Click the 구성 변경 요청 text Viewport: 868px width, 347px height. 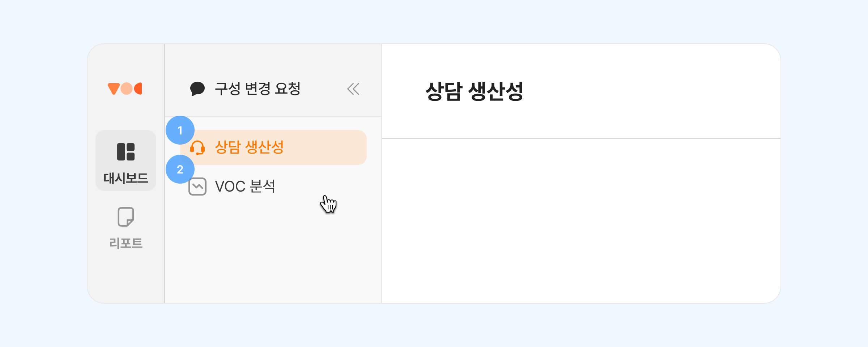(258, 89)
